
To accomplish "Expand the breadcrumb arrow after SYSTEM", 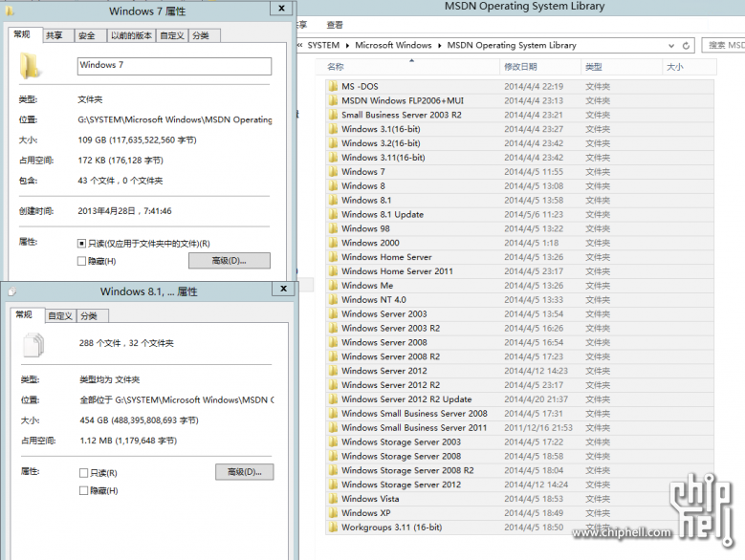I will point(347,46).
